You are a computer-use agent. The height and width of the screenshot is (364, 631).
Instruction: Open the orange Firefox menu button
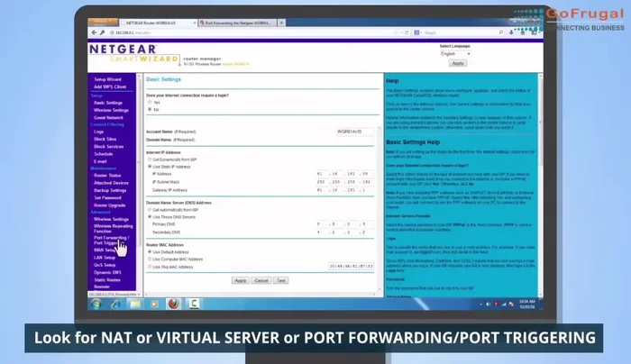click(x=103, y=22)
